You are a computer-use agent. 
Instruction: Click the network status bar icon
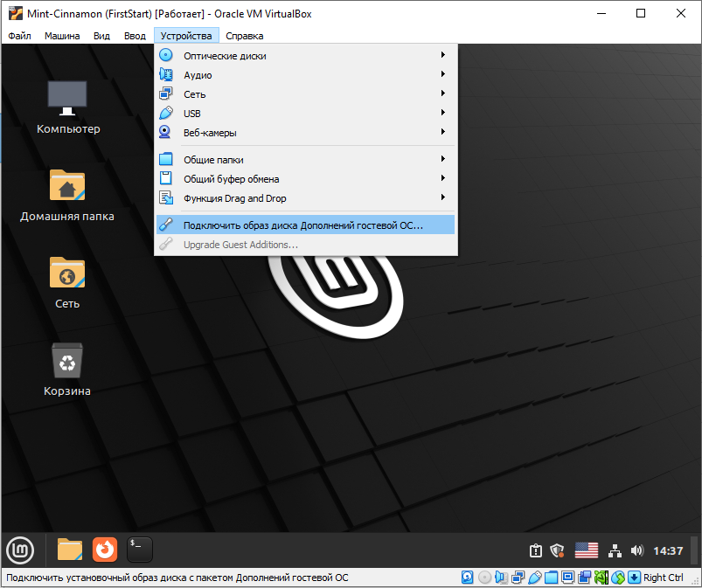coord(518,578)
